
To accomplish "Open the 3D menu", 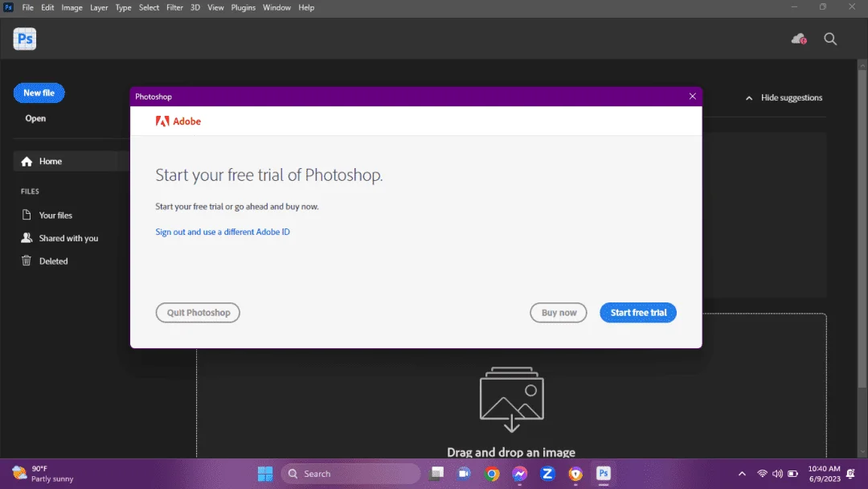I will pyautogui.click(x=195, y=8).
